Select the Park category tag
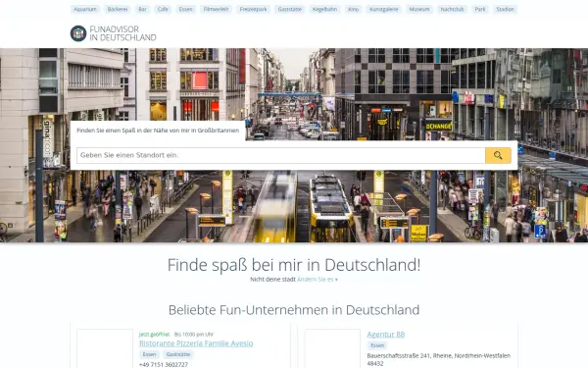This screenshot has width=588, height=368. pos(480,9)
